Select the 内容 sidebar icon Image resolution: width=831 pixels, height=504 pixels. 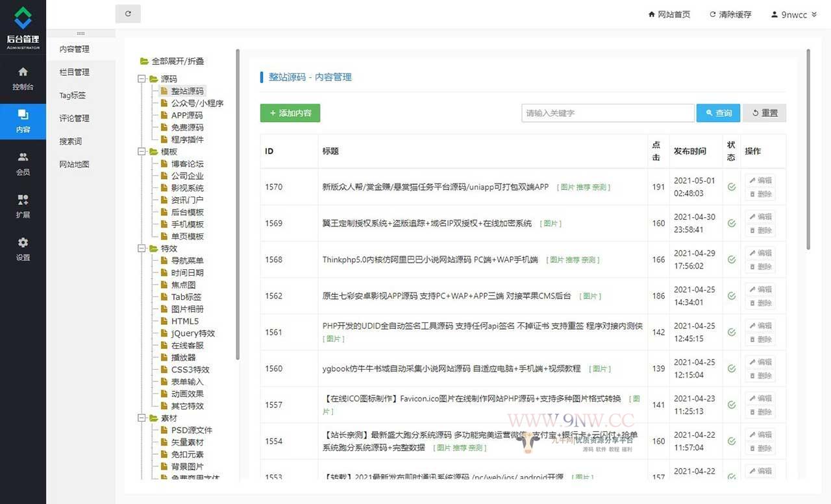[x=23, y=121]
